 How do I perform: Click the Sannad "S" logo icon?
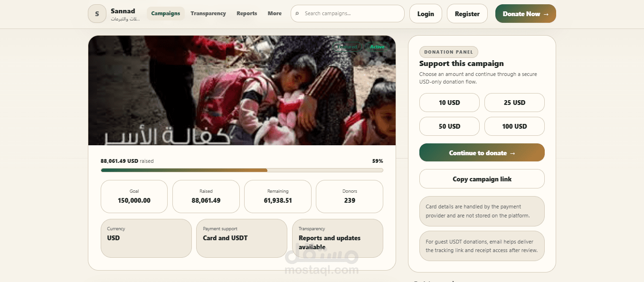click(97, 14)
